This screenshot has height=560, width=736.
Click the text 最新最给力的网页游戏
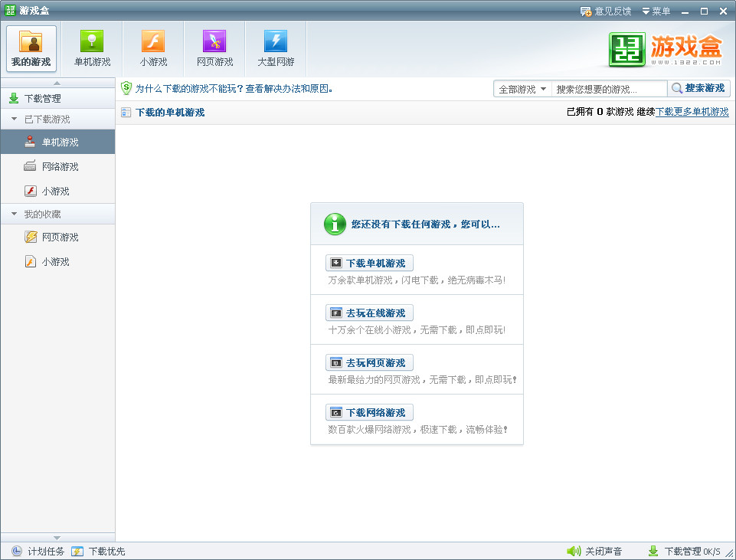[422, 380]
